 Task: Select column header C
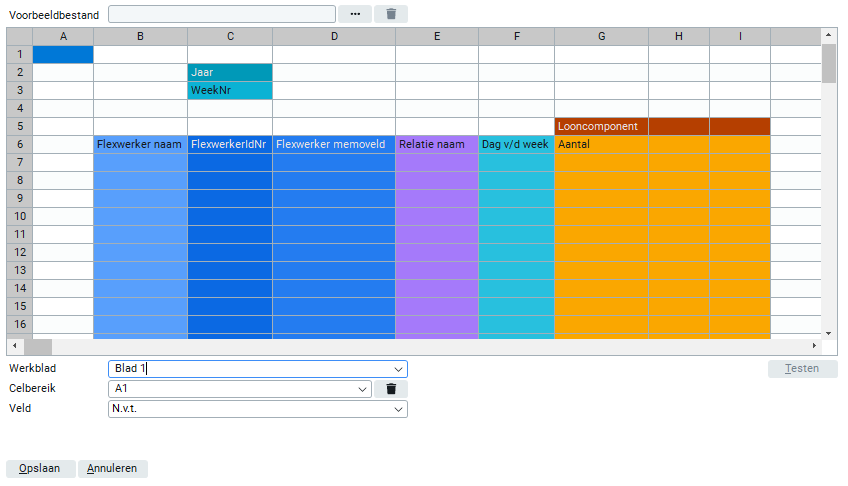pos(230,36)
